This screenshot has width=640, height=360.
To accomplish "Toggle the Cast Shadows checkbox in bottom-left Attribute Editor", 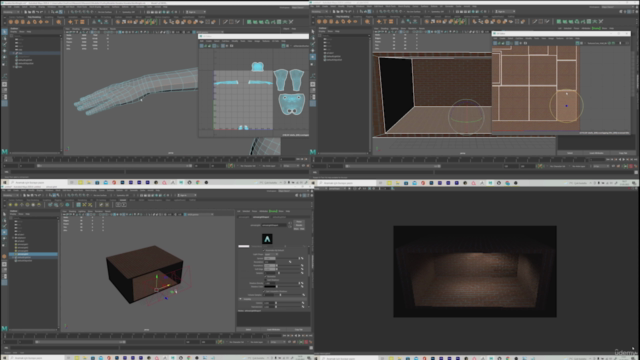I will click(266, 280).
